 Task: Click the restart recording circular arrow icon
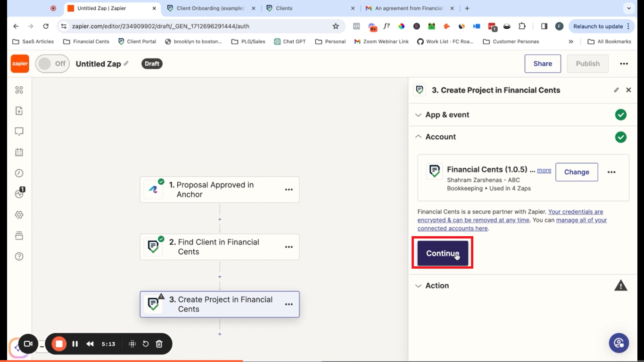pyautogui.click(x=146, y=344)
